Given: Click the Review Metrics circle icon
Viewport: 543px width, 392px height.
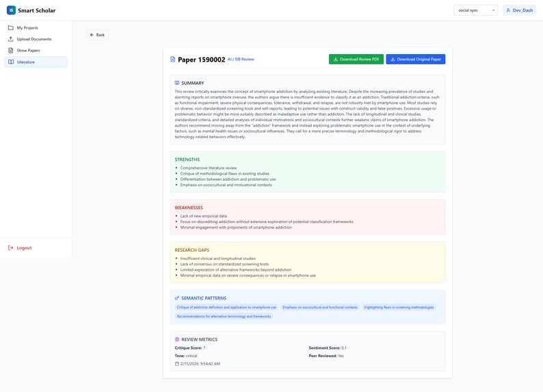Looking at the screenshot, I should (177, 340).
